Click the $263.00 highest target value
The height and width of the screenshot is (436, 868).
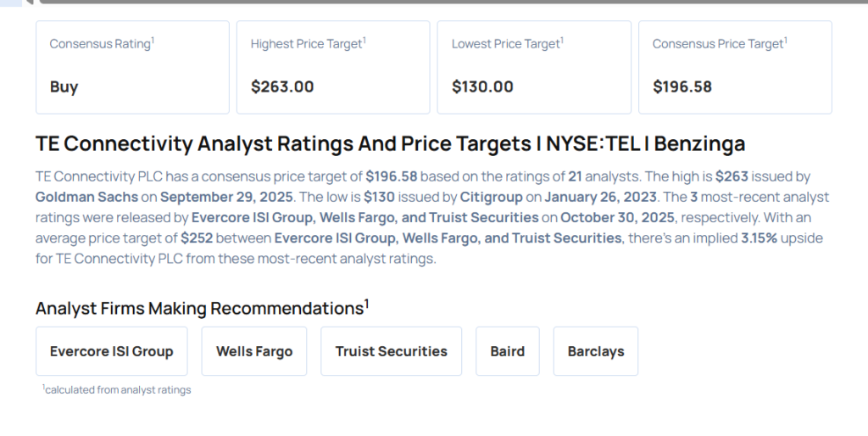(282, 87)
